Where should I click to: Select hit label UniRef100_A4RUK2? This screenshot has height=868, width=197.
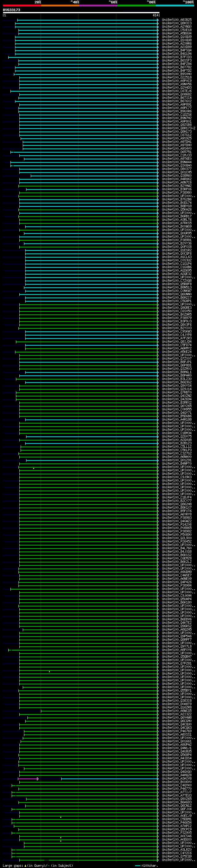click(177, 179)
